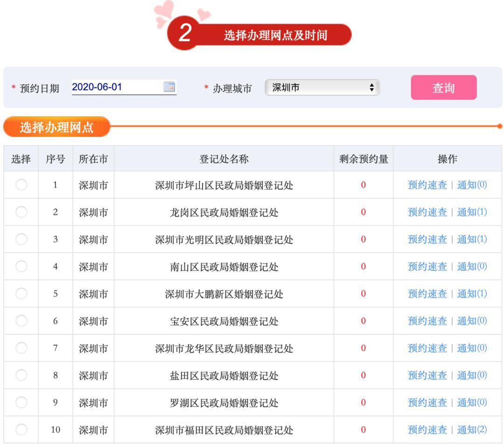Select radio for 深圳市坪山区民政局婚姻登记处
The image size is (504, 446).
pos(21,184)
